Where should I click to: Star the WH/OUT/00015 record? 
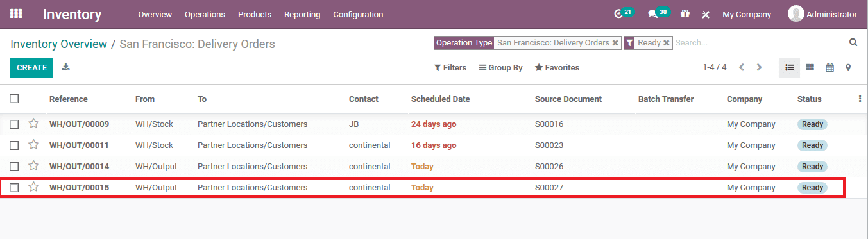coord(33,187)
